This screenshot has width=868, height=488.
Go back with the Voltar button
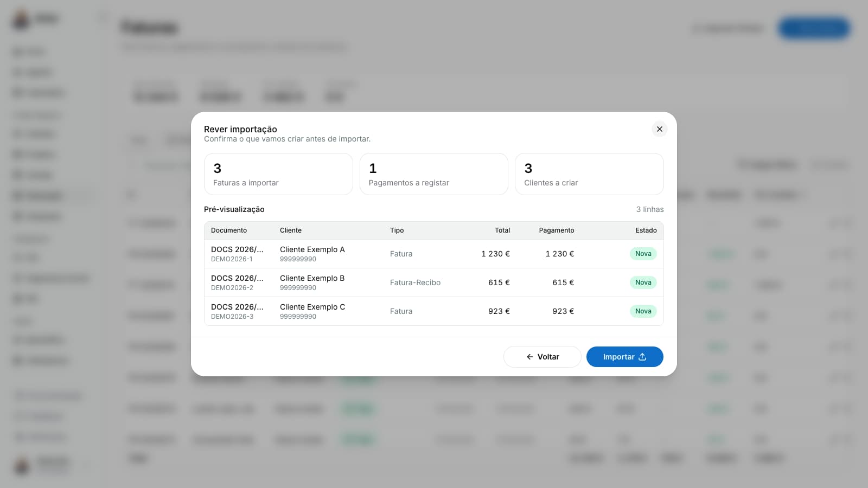click(542, 357)
